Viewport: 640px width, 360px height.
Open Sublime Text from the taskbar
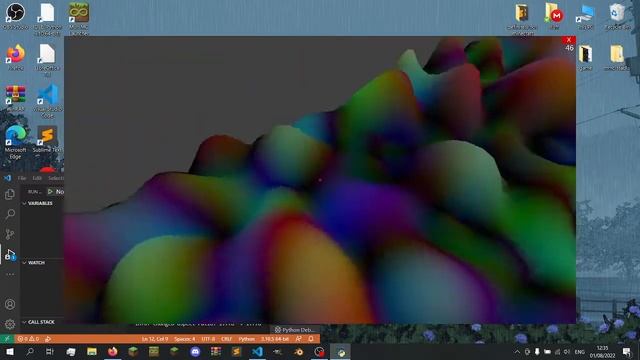(x=236, y=351)
